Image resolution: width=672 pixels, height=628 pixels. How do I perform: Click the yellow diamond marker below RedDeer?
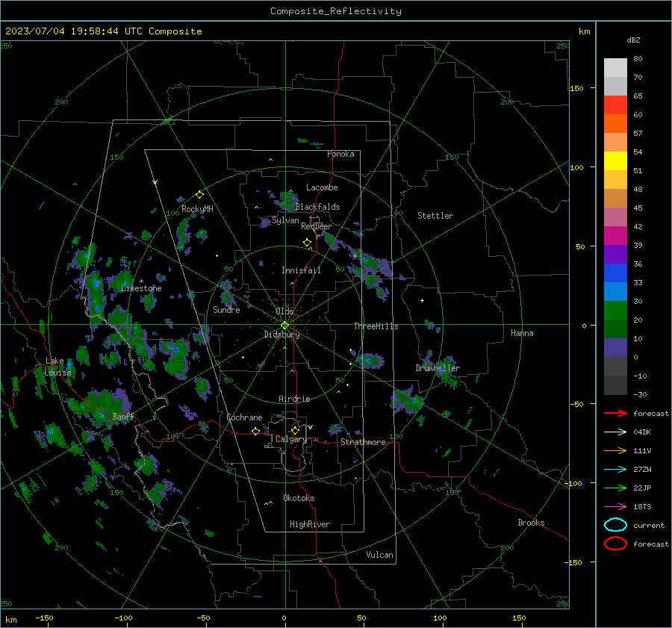coord(307,243)
